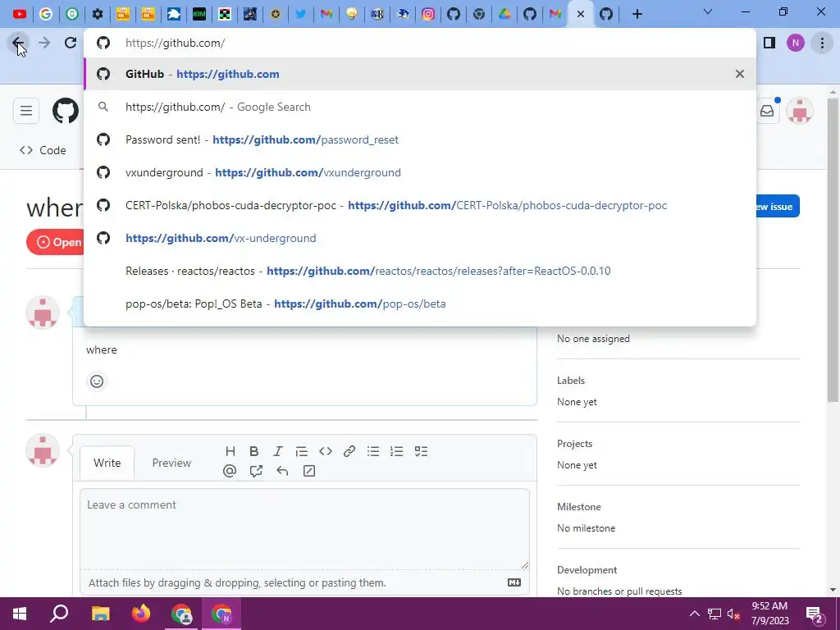The width and height of the screenshot is (840, 630).
Task: Insert a task list
Action: pos(421,452)
